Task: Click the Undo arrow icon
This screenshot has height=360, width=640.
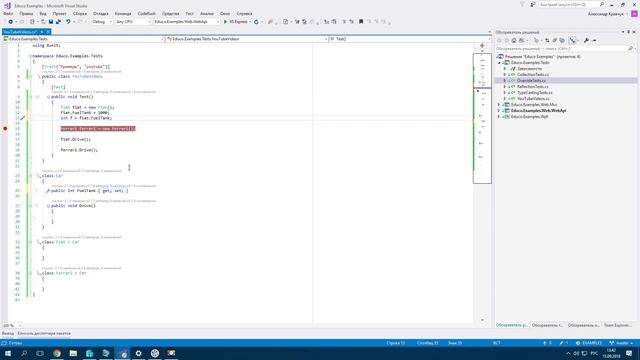Action: pos(68,22)
